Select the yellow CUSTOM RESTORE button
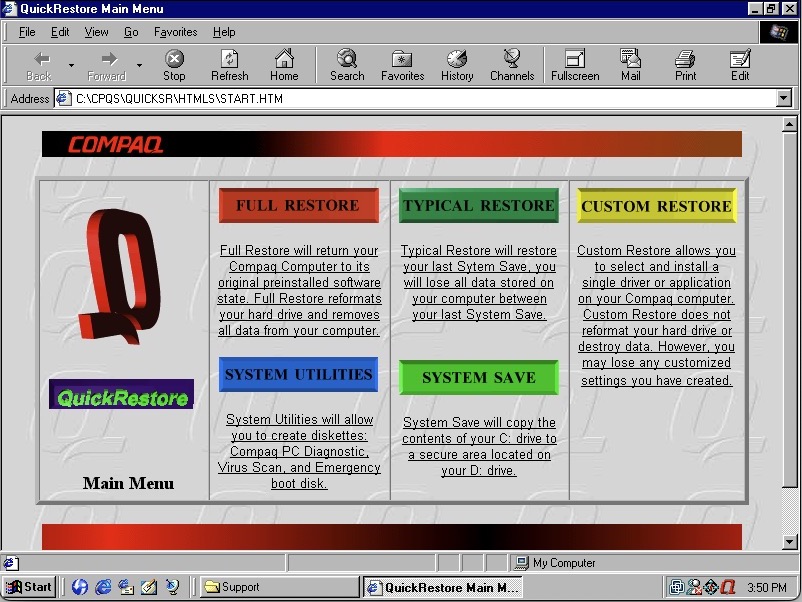 click(x=656, y=206)
